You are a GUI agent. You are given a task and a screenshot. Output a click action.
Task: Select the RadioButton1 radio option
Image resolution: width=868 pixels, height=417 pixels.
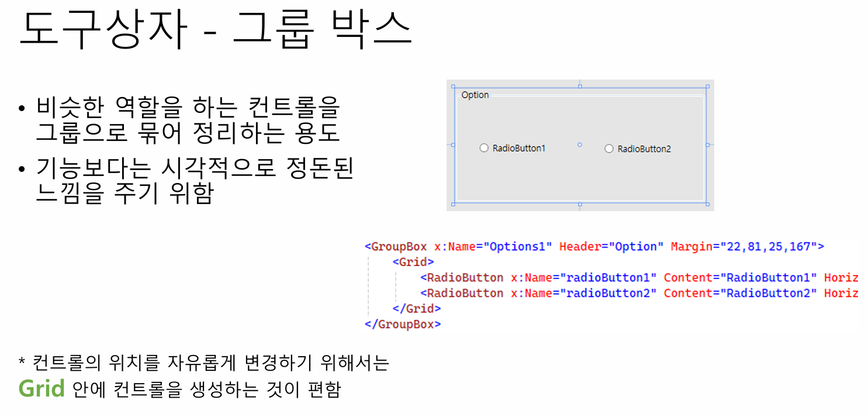[x=513, y=148]
